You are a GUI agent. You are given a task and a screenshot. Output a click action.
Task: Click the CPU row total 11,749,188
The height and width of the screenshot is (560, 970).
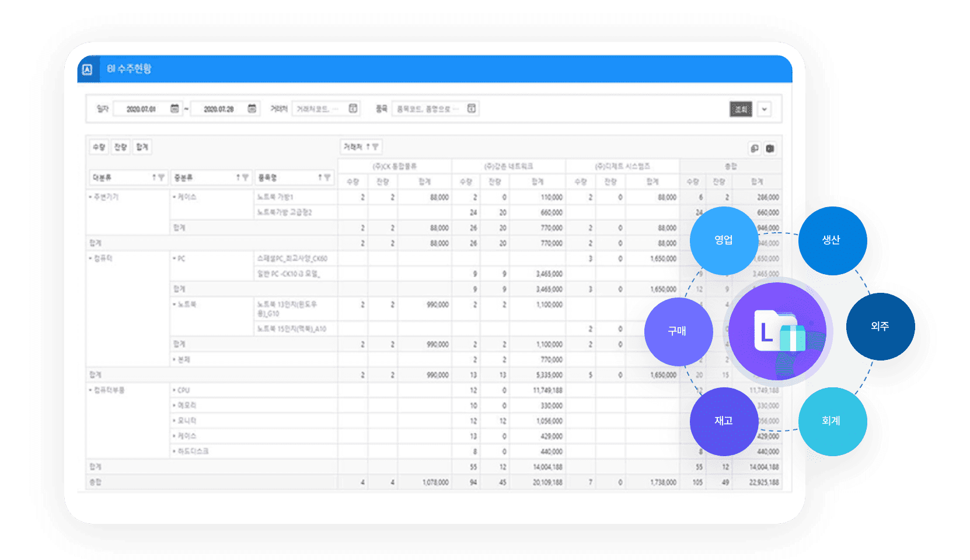click(547, 390)
